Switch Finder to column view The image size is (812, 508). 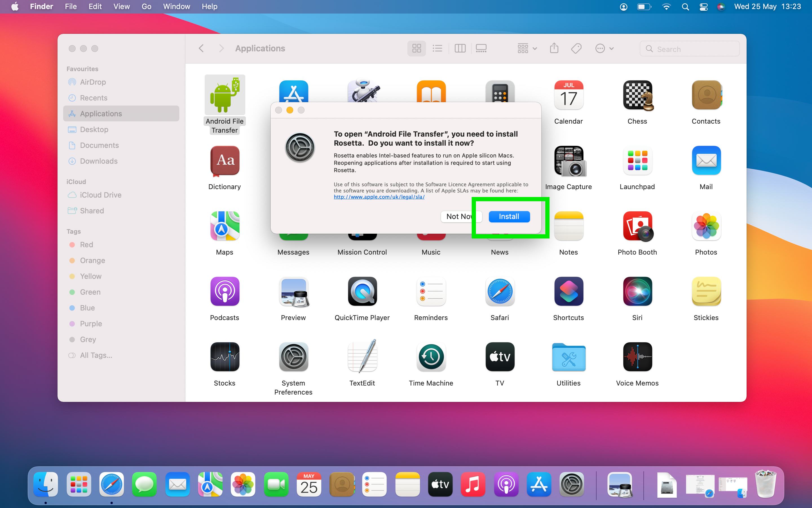pos(460,49)
